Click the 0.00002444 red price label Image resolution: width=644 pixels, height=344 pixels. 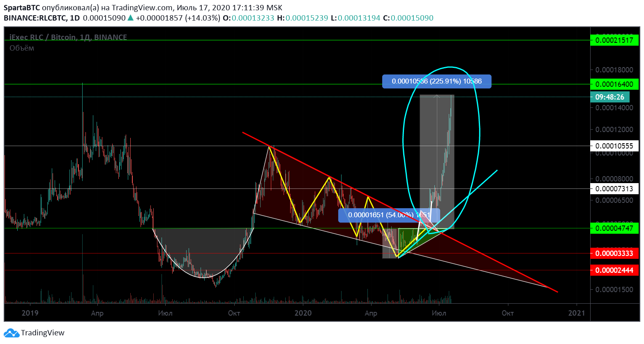(x=614, y=270)
